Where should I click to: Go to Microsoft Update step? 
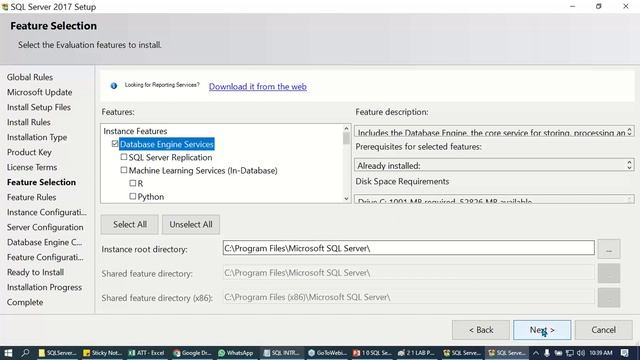(40, 92)
